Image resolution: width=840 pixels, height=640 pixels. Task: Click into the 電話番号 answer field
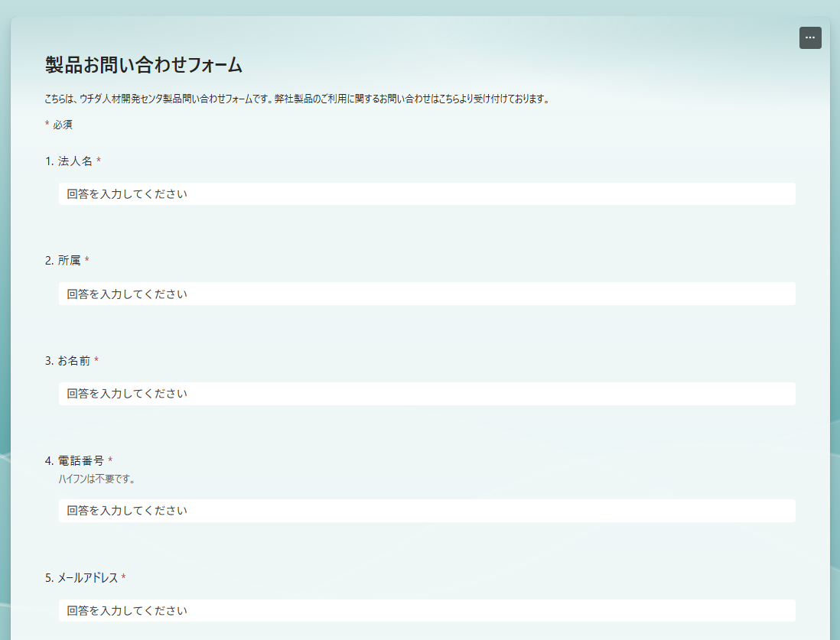tap(427, 511)
